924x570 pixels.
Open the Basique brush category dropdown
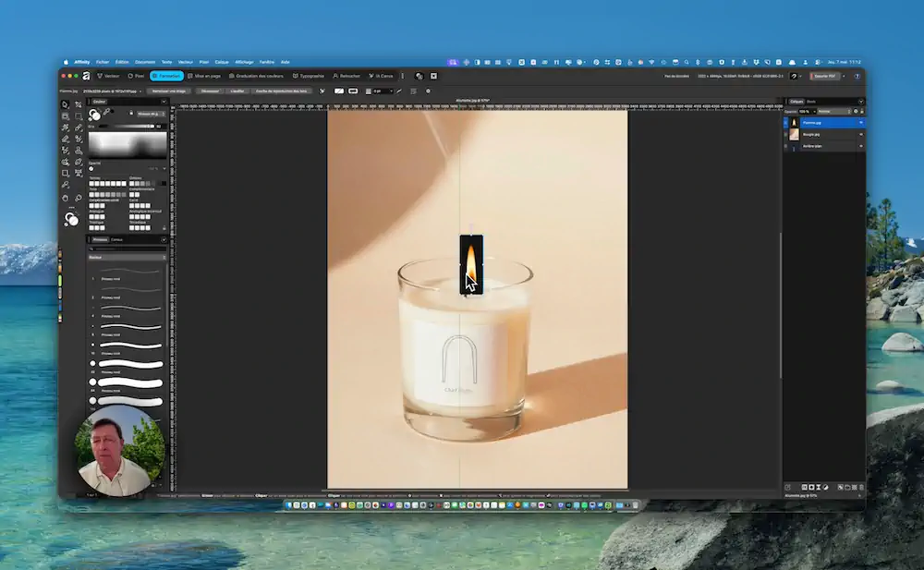point(128,257)
